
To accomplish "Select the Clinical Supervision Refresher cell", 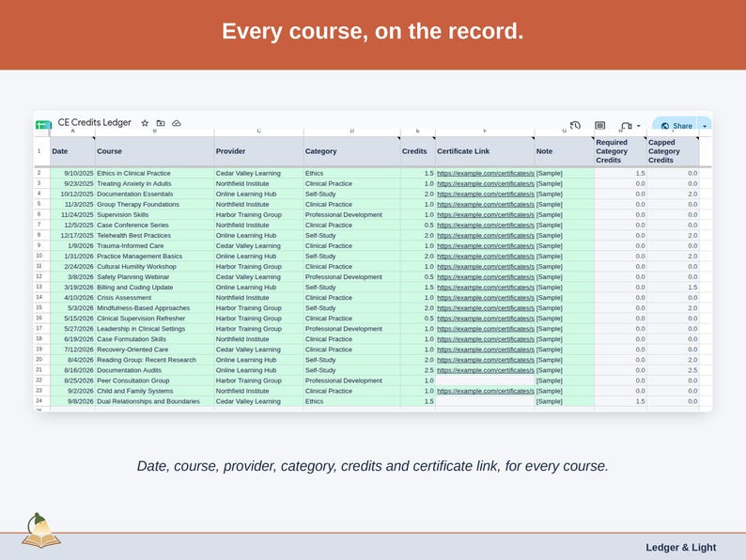I will pos(155,319).
